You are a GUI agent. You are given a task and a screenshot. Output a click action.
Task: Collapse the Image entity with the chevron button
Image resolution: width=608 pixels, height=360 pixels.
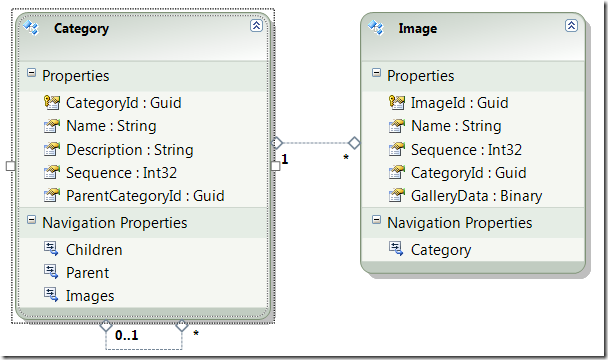pyautogui.click(x=571, y=26)
